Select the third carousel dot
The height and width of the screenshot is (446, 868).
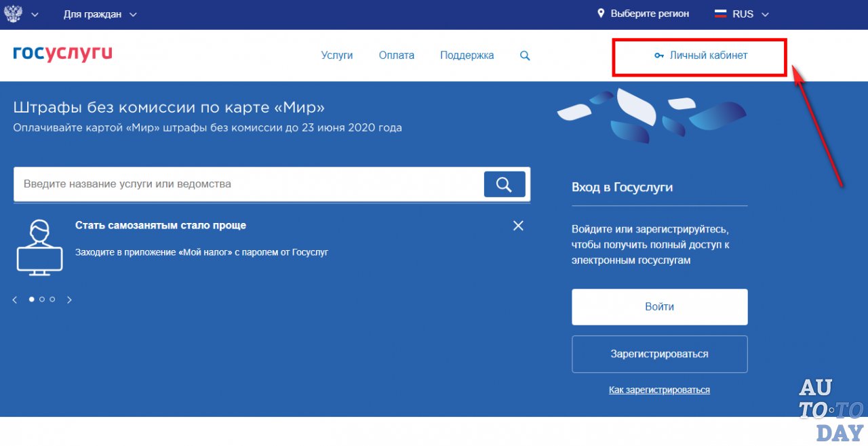52,299
